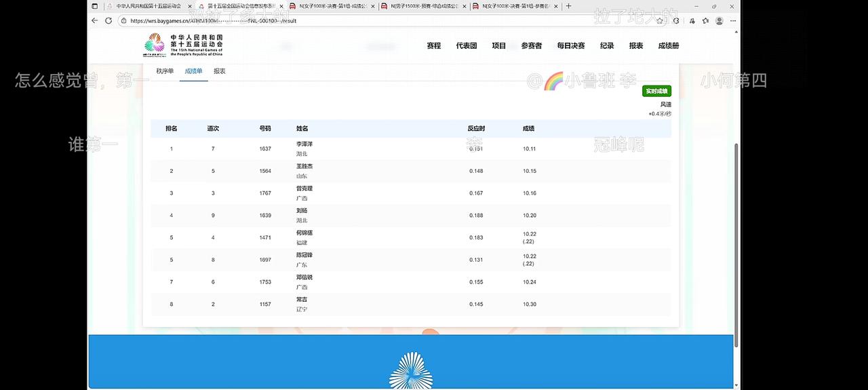The width and height of the screenshot is (868, 390).
Task: Click the green 实时成绩 button
Action: (x=656, y=91)
